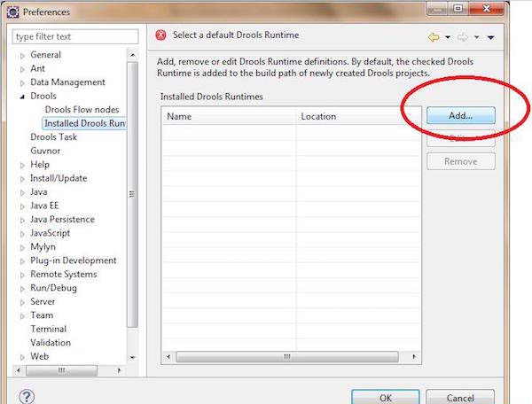Expand the Install/Update tree node
This screenshot has height=404, width=532.
pyautogui.click(x=22, y=179)
